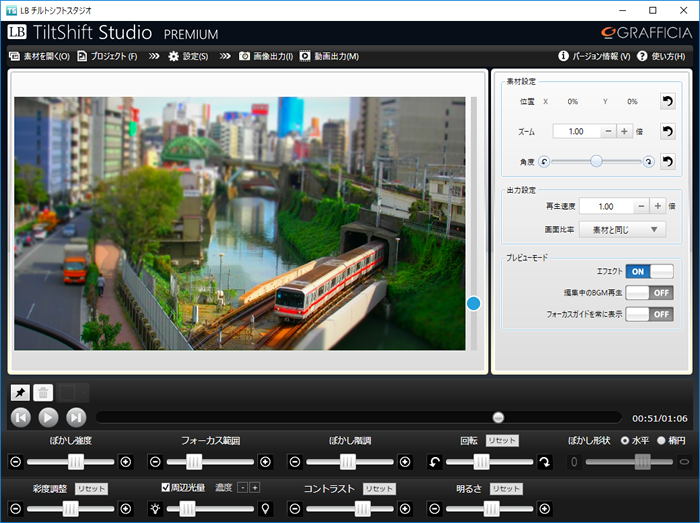Reset 彩度調整 saturation

(92, 489)
